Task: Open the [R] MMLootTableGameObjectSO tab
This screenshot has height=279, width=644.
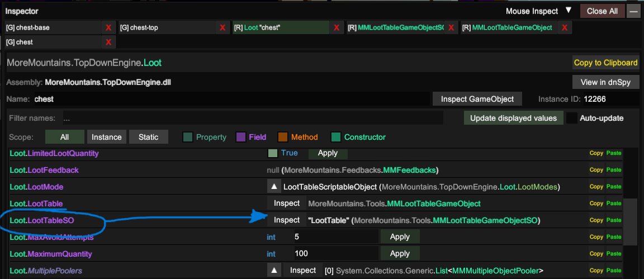Action: [396, 28]
